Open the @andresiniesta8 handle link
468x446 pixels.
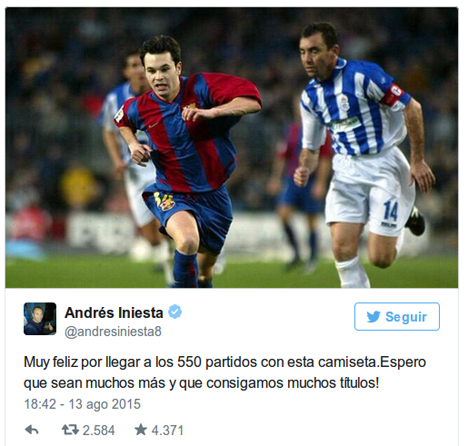coord(113,332)
